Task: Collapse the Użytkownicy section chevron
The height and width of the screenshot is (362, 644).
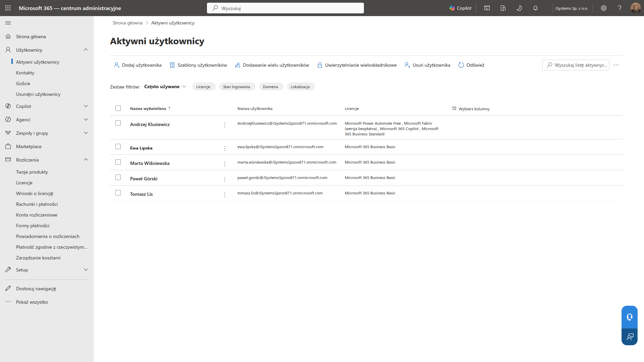Action: coord(86,50)
